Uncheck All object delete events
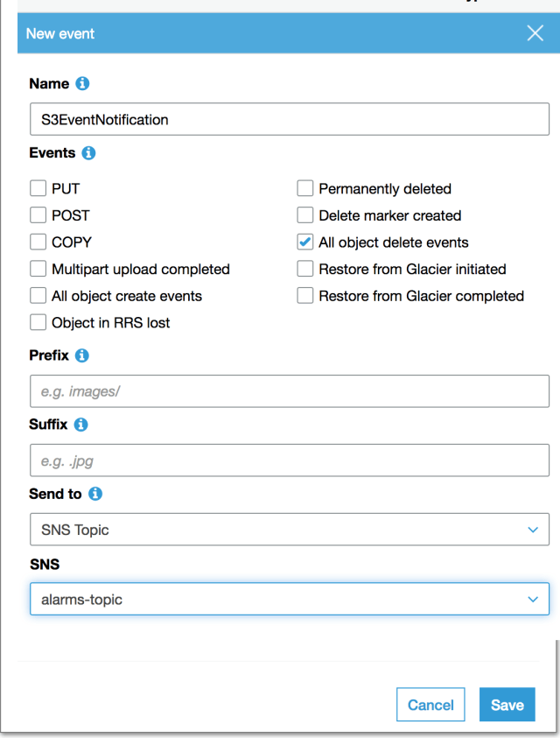This screenshot has height=738, width=560. (305, 242)
